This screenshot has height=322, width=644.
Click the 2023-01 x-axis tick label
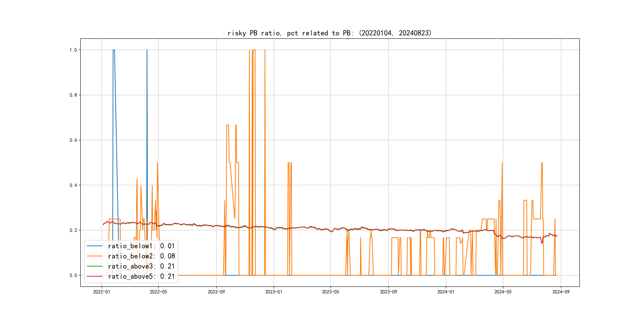(x=274, y=292)
